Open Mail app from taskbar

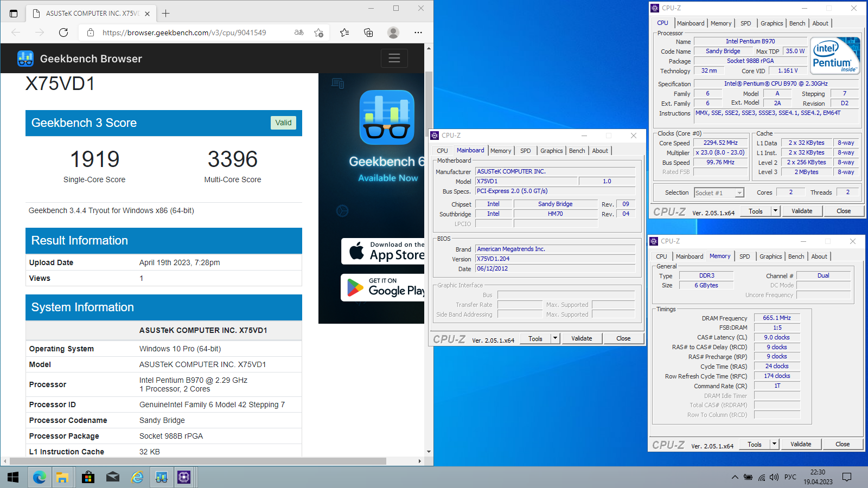click(113, 477)
